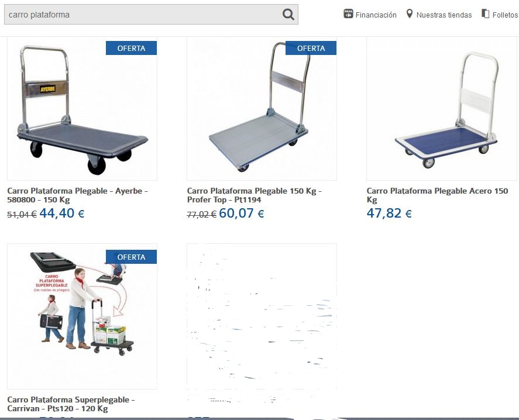Open the Carrivan Superplegable cart image
The height and width of the screenshot is (420, 519).
coord(82,316)
